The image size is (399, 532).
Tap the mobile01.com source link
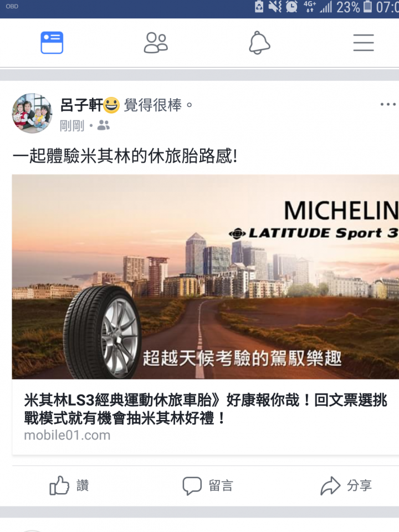[x=67, y=435]
